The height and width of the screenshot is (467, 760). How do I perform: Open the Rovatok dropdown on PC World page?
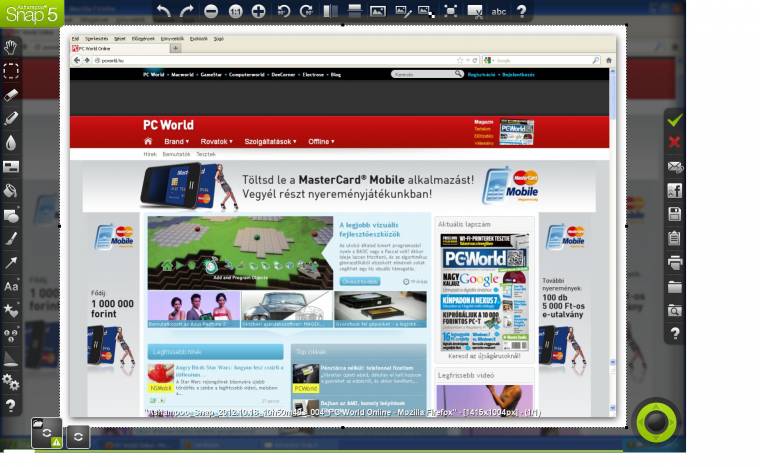217,142
